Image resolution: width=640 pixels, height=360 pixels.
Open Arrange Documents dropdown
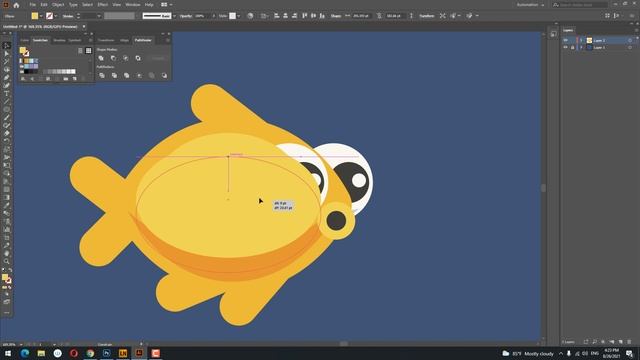point(166,4)
